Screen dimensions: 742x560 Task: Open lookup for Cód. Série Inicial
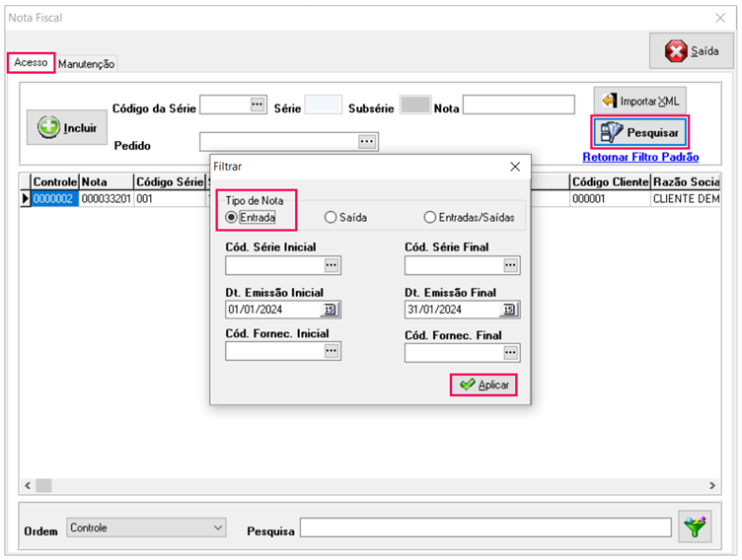click(x=331, y=265)
